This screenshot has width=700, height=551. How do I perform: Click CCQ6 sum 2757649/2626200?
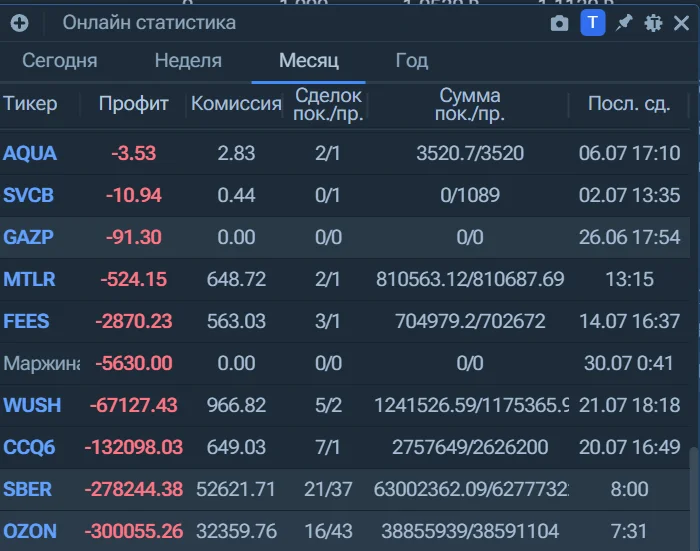pyautogui.click(x=470, y=447)
